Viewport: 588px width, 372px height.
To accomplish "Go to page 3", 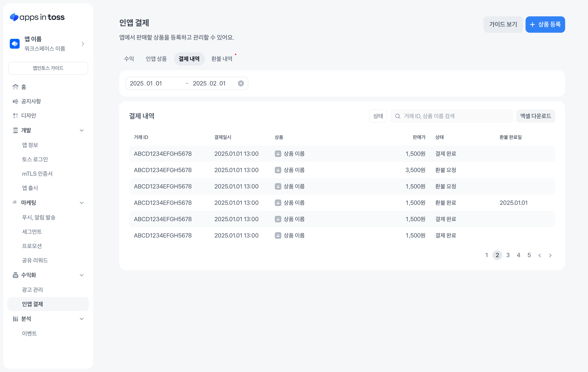I will pos(508,255).
